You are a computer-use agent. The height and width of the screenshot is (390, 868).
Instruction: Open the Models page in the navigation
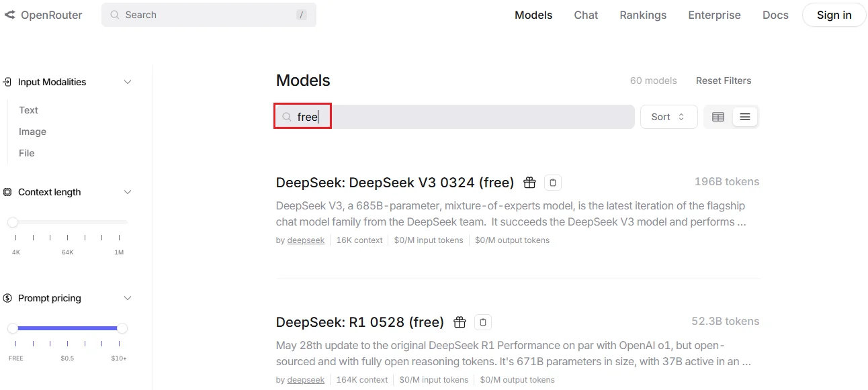[533, 15]
